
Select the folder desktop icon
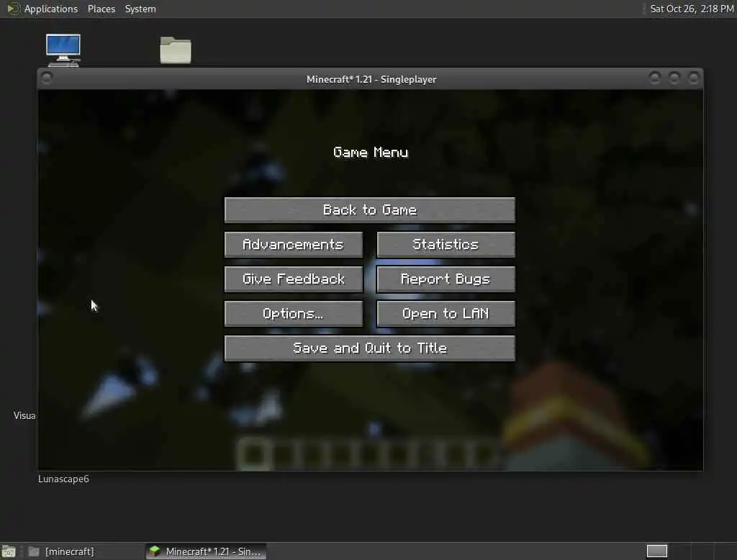point(176,50)
